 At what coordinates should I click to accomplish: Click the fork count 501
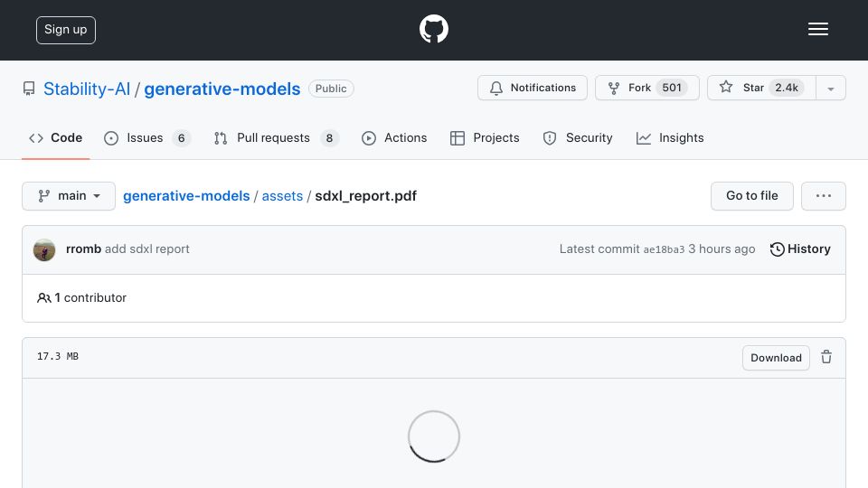tap(672, 88)
